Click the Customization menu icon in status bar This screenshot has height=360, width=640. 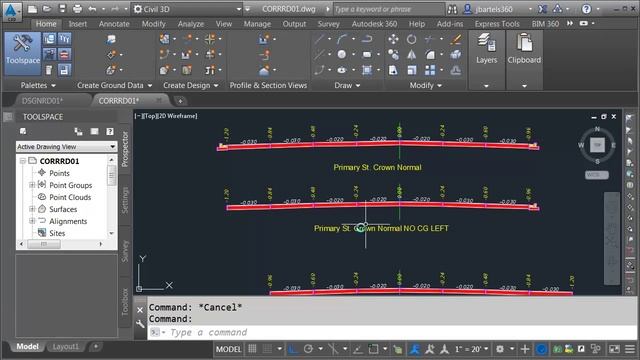[x=630, y=349]
